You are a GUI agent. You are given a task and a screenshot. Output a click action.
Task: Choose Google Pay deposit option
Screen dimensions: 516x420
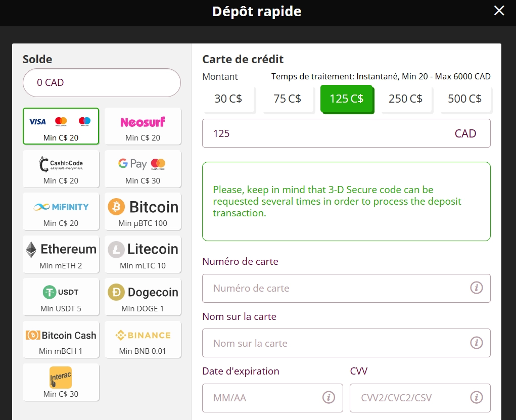coord(143,169)
